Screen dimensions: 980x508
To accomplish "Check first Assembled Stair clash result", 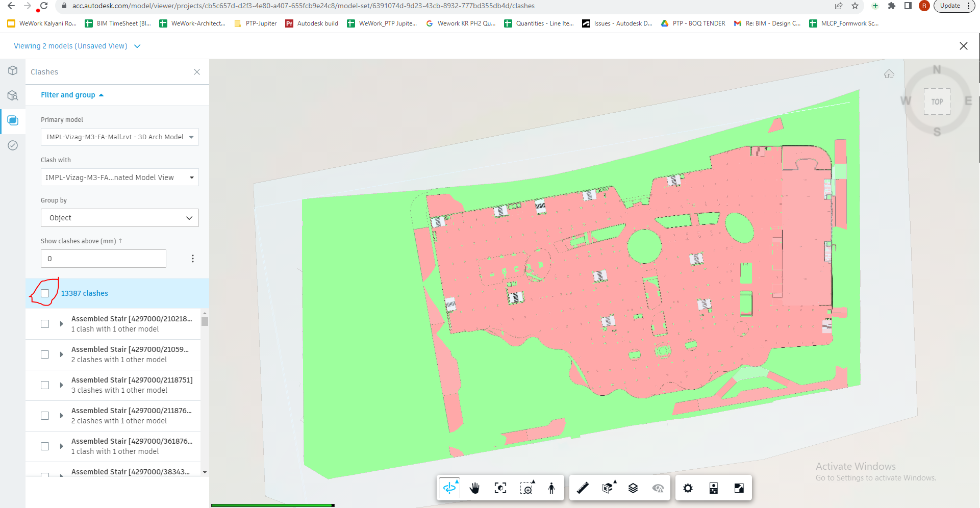I will (44, 323).
